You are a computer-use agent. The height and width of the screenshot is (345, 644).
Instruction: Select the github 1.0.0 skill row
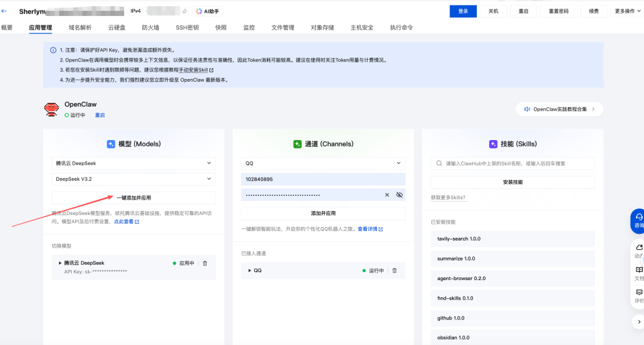click(513, 318)
